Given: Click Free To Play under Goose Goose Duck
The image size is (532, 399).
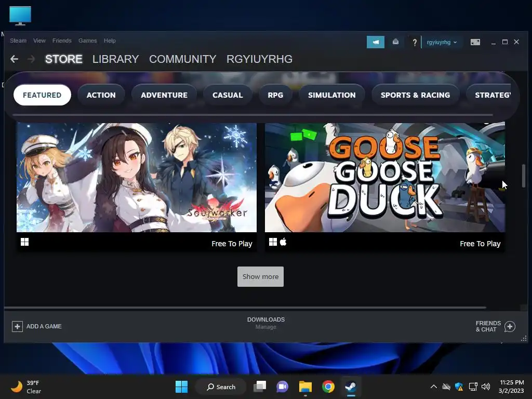Looking at the screenshot, I should [480, 244].
